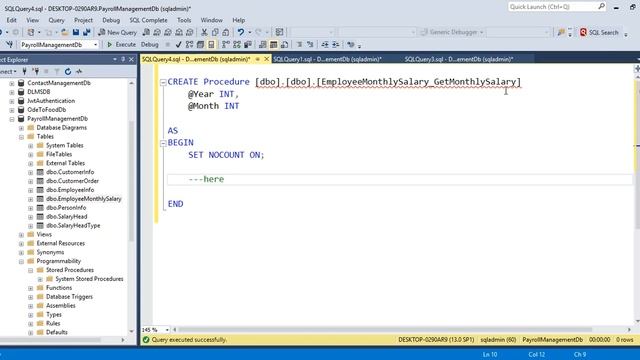Screen dimensions: 640x360
Task: Collapse the Stored Procedures folder
Action: (30, 271)
